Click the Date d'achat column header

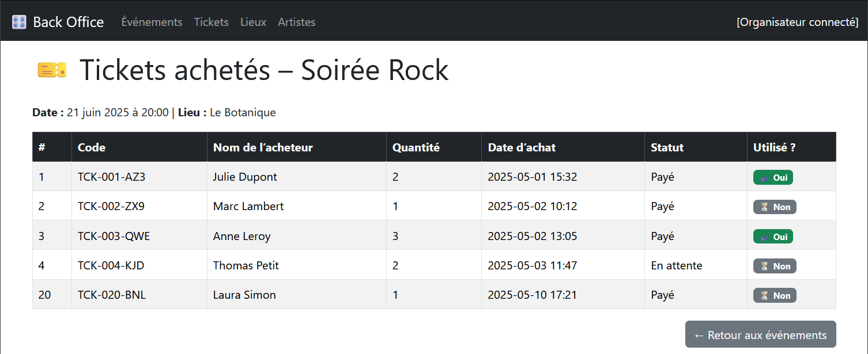(x=522, y=147)
